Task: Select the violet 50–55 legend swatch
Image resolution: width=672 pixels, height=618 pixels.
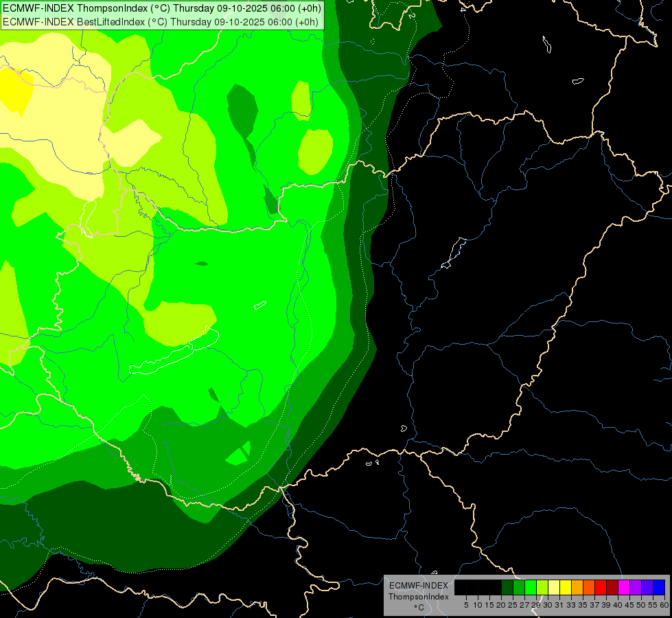Action: pyautogui.click(x=647, y=587)
